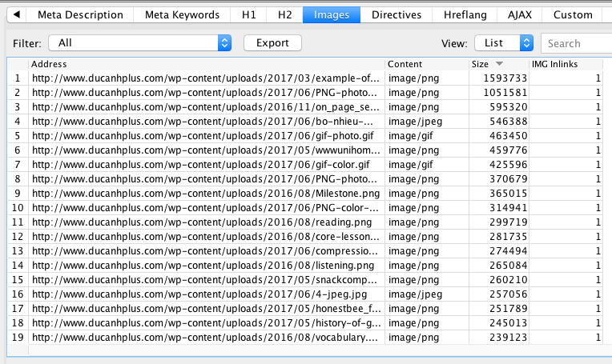Open the H1 tab
612x364 pixels.
click(x=248, y=14)
